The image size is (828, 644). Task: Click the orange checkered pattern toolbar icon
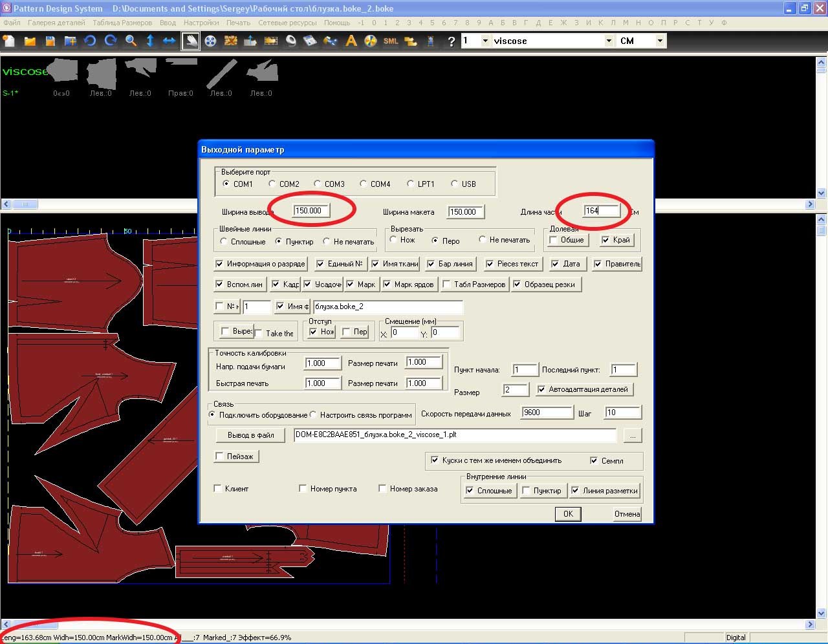[231, 41]
